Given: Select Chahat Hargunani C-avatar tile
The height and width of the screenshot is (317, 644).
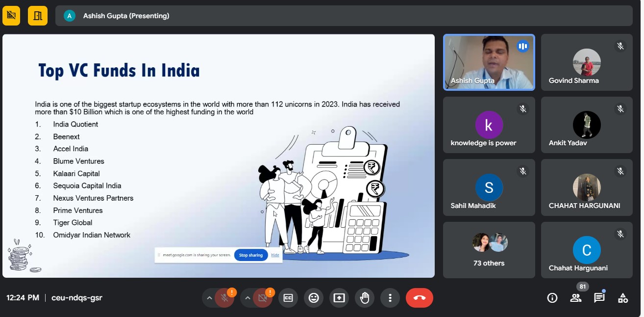Looking at the screenshot, I should click(x=587, y=250).
